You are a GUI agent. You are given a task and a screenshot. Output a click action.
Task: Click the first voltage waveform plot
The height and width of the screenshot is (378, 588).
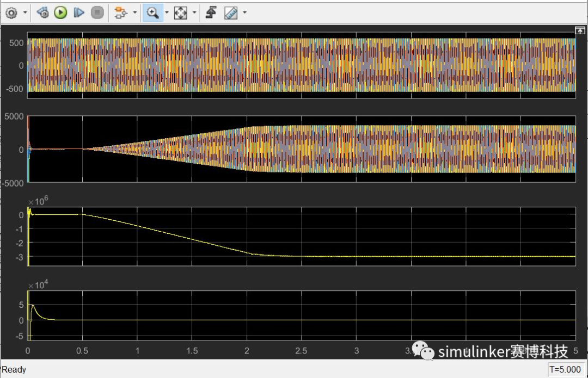tap(302, 65)
